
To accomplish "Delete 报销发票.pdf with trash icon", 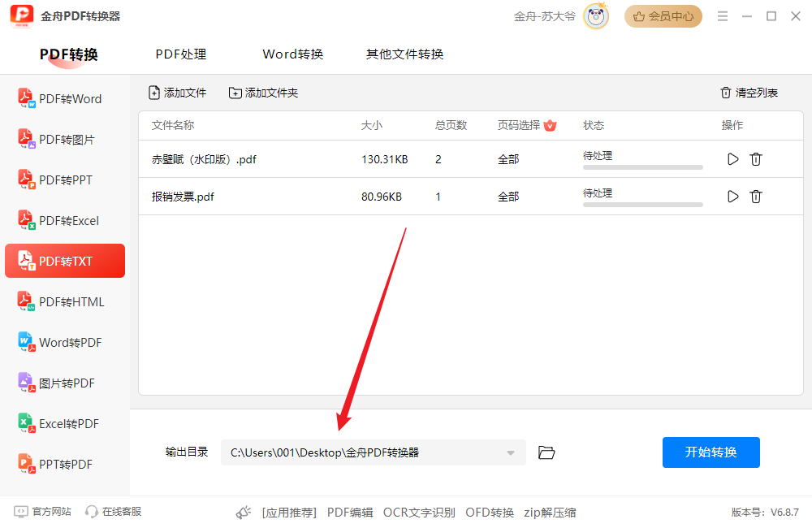I will (x=755, y=197).
